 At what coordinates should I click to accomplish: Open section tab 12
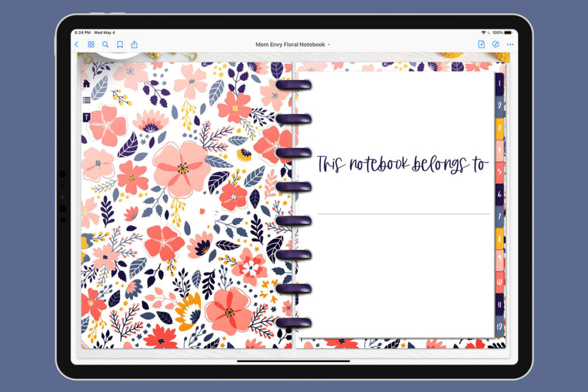[499, 326]
